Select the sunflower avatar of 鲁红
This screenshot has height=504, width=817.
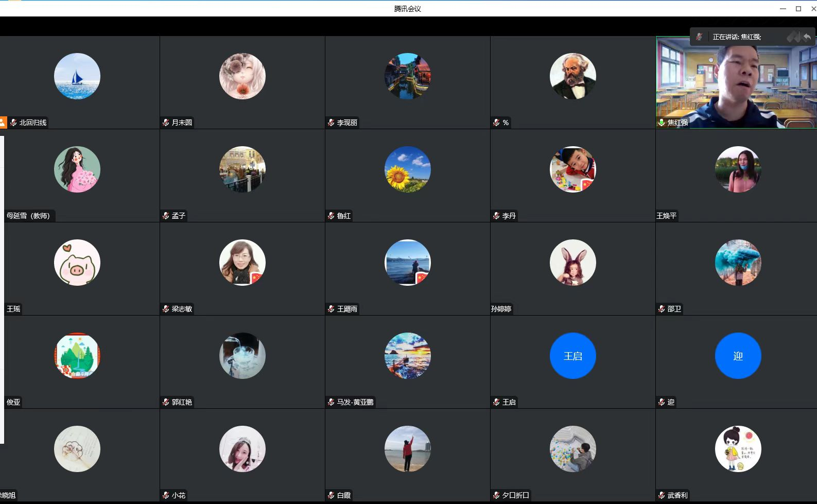coord(407,169)
